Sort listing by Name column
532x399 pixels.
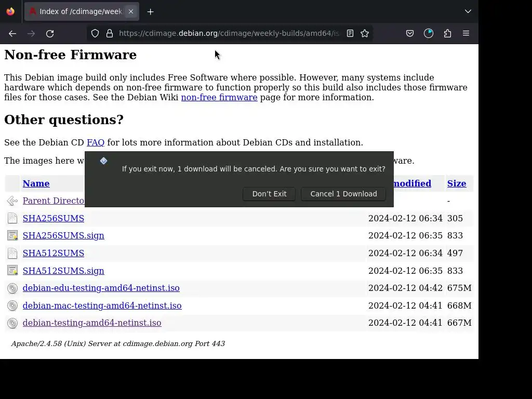click(x=36, y=183)
